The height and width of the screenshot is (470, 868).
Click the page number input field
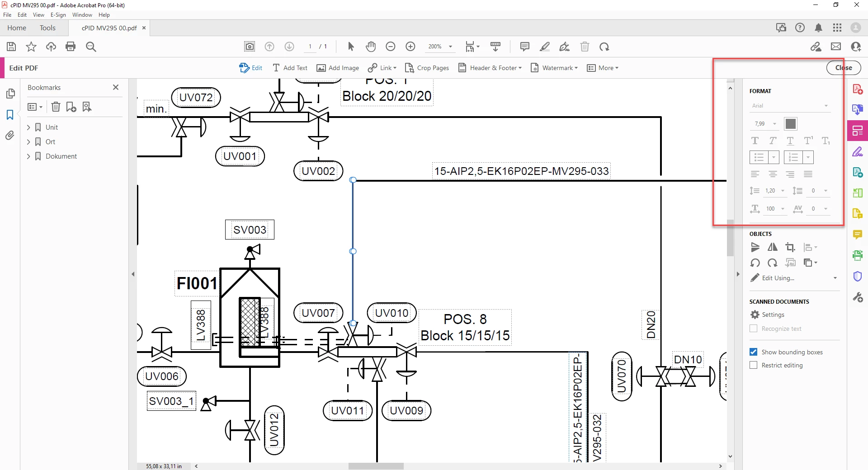[x=310, y=47]
